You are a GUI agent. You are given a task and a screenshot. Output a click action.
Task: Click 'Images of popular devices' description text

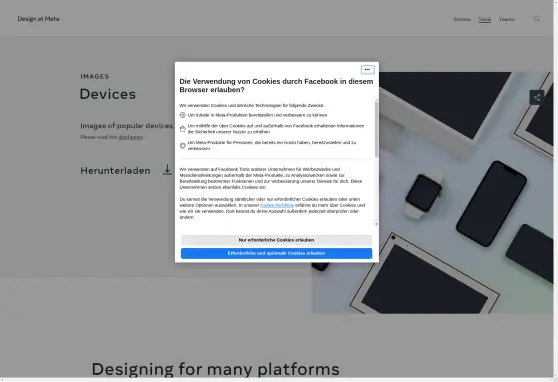tap(127, 126)
